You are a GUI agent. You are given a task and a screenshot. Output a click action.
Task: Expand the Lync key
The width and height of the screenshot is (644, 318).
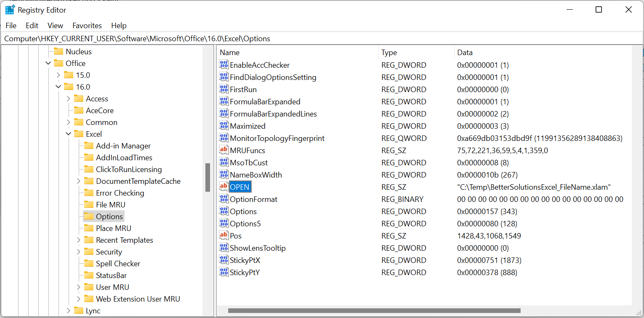pos(68,311)
